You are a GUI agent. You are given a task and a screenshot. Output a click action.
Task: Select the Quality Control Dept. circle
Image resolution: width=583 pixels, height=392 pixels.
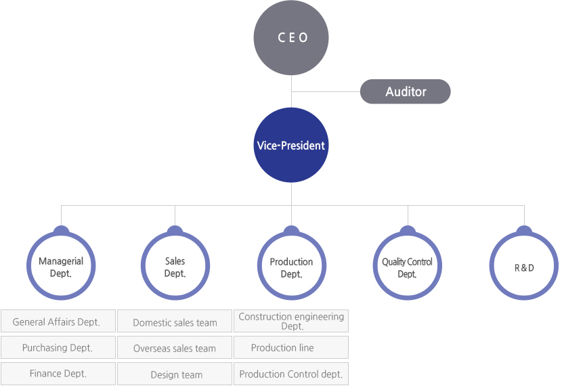(408, 265)
